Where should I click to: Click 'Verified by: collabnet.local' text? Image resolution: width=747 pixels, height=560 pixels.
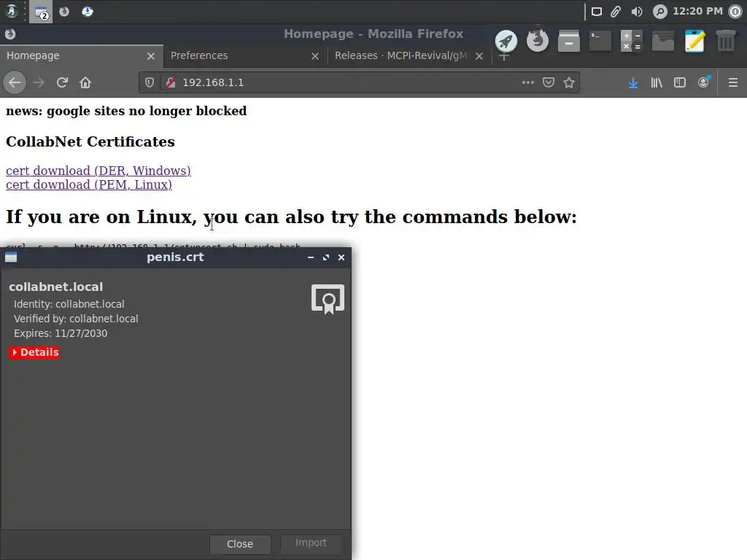point(76,319)
